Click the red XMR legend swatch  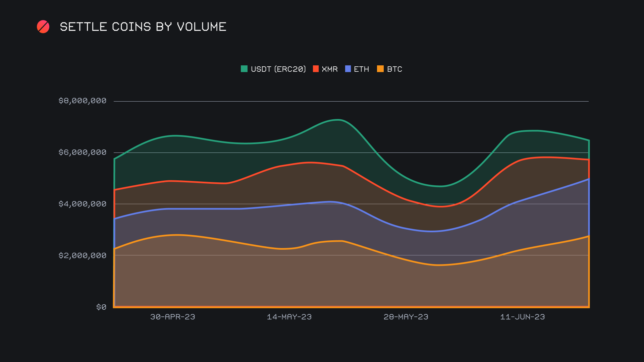pyautogui.click(x=316, y=69)
